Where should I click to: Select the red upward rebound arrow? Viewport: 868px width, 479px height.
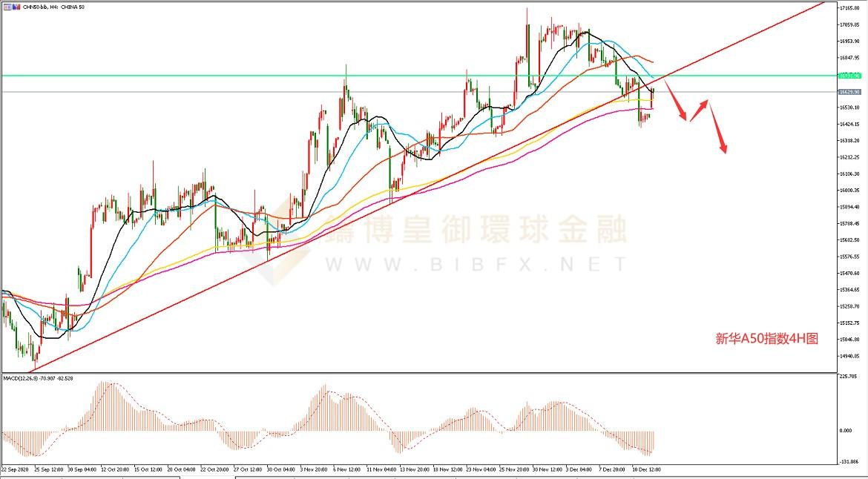coord(699,110)
